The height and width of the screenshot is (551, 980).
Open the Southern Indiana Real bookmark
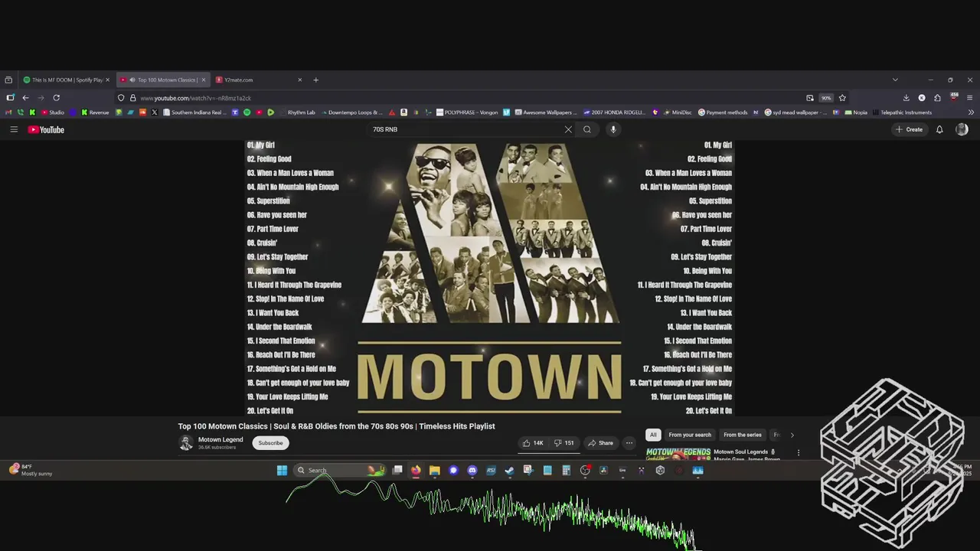click(x=194, y=112)
